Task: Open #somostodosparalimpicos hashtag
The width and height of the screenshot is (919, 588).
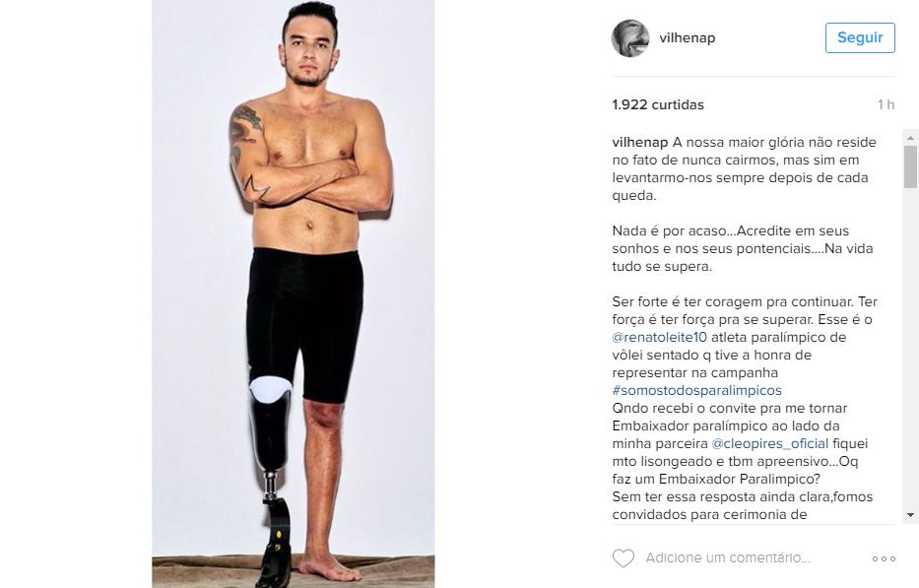Action: (696, 390)
